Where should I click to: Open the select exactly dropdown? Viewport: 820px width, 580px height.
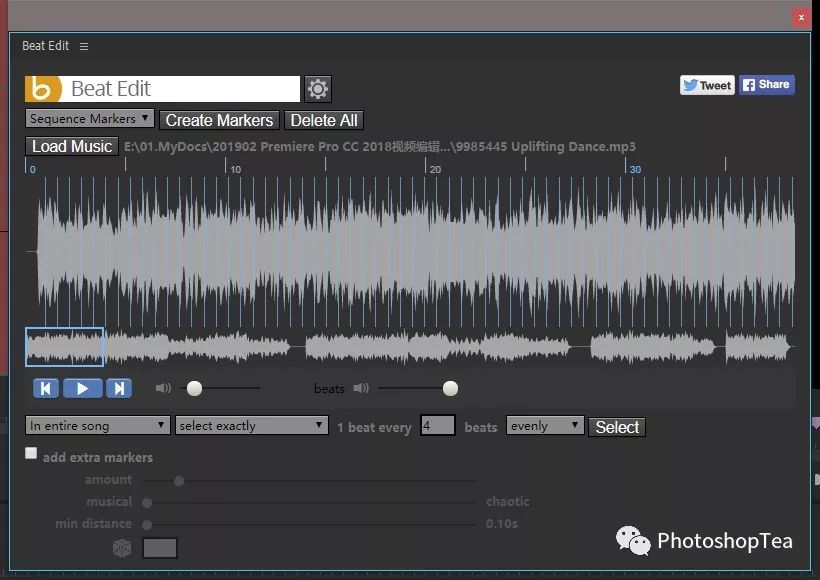click(252, 426)
